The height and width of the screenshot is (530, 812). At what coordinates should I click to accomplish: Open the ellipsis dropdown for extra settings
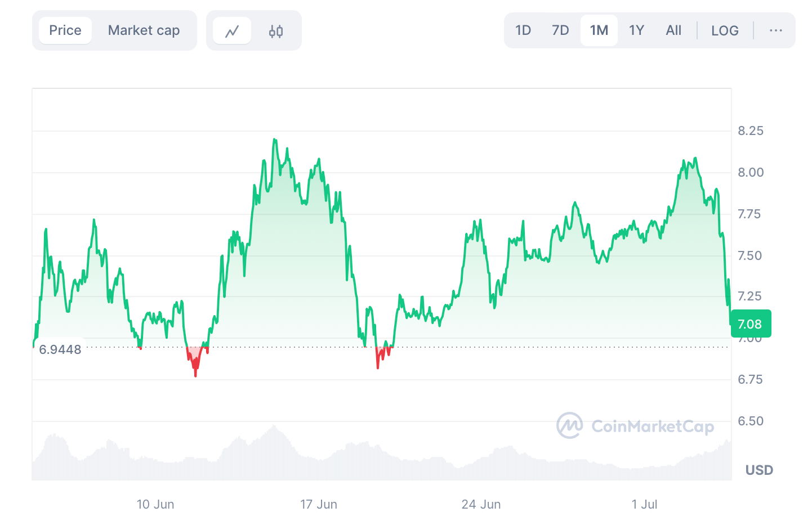pos(776,30)
